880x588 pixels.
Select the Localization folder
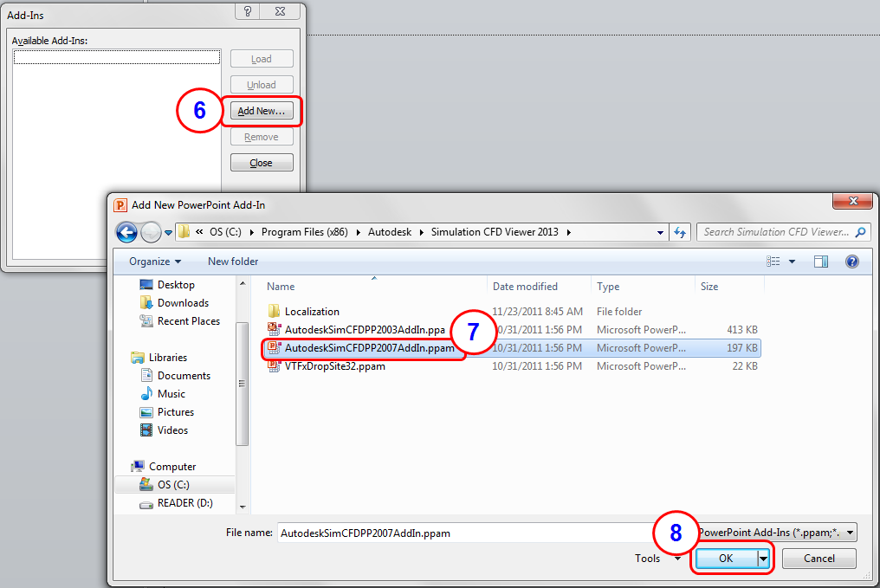[312, 312]
